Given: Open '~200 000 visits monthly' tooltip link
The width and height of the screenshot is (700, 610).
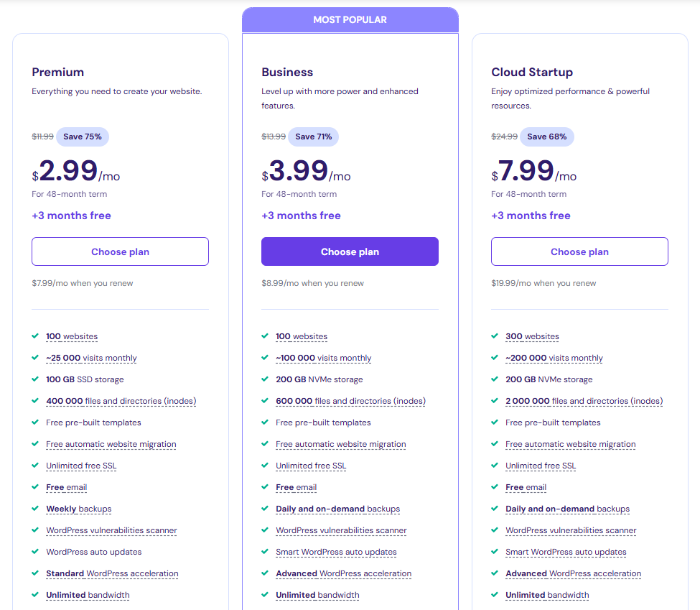Looking at the screenshot, I should (554, 358).
